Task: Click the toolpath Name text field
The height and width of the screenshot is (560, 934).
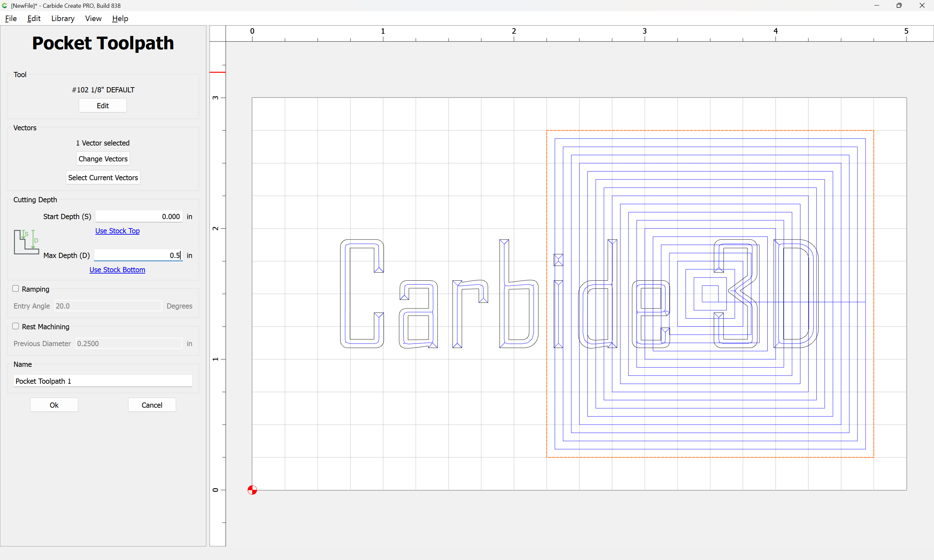Action: [x=103, y=381]
